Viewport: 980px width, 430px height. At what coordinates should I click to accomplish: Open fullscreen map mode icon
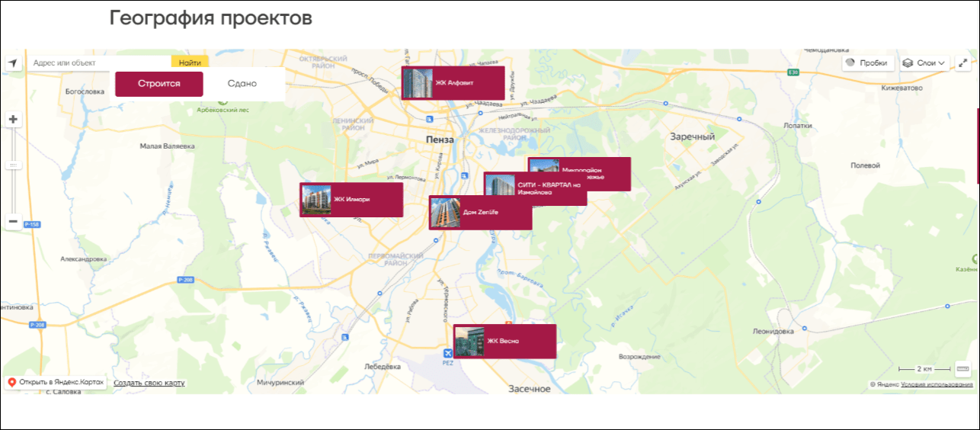963,63
